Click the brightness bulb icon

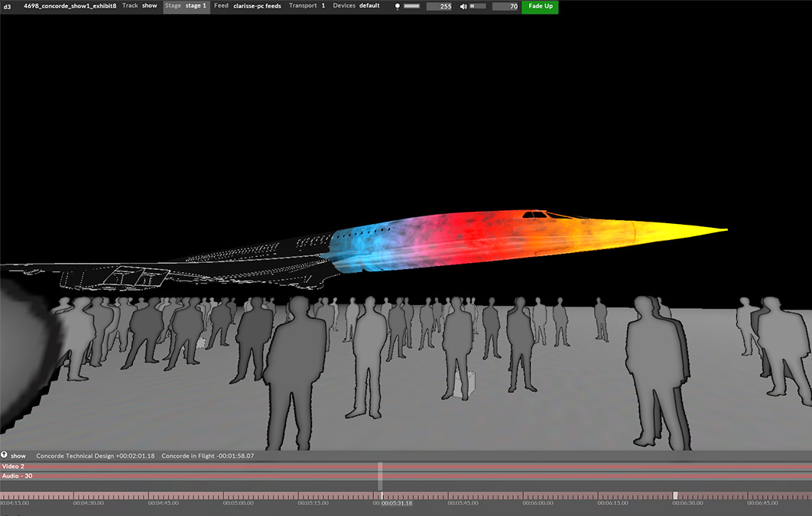pyautogui.click(x=397, y=6)
